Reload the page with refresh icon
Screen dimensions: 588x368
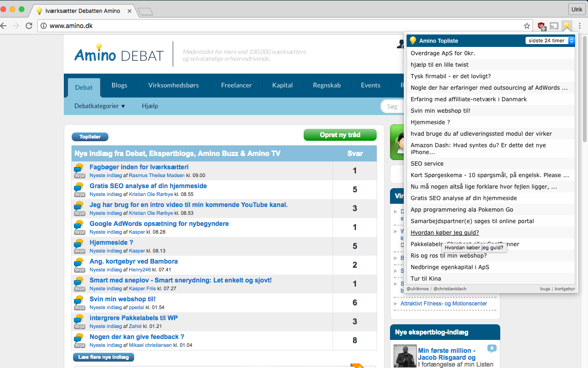tap(29, 26)
